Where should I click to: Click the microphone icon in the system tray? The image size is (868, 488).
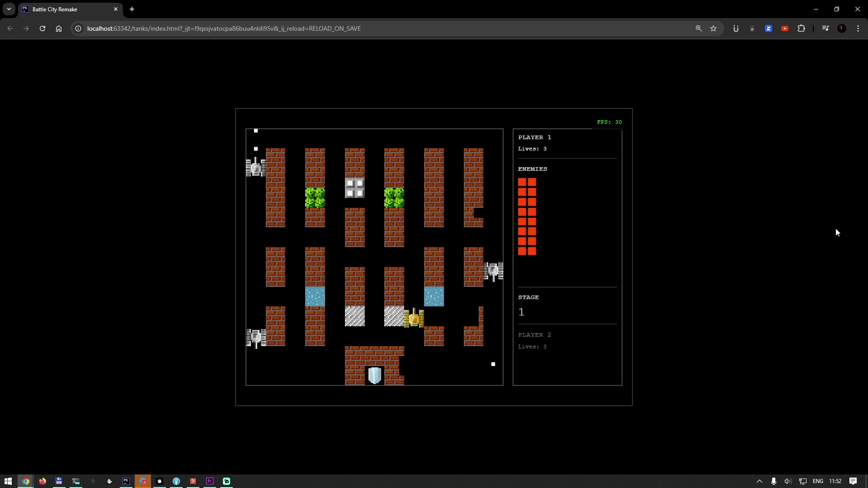773,481
